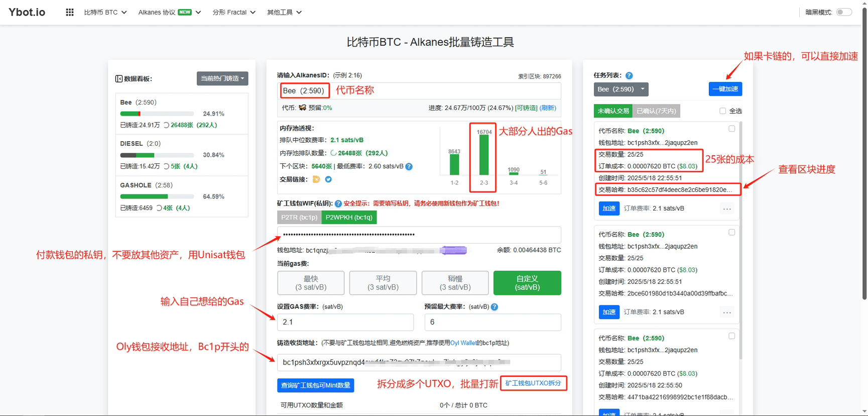Select the 已确认(7天内) tab
Image resolution: width=868 pixels, height=416 pixels.
(x=656, y=111)
